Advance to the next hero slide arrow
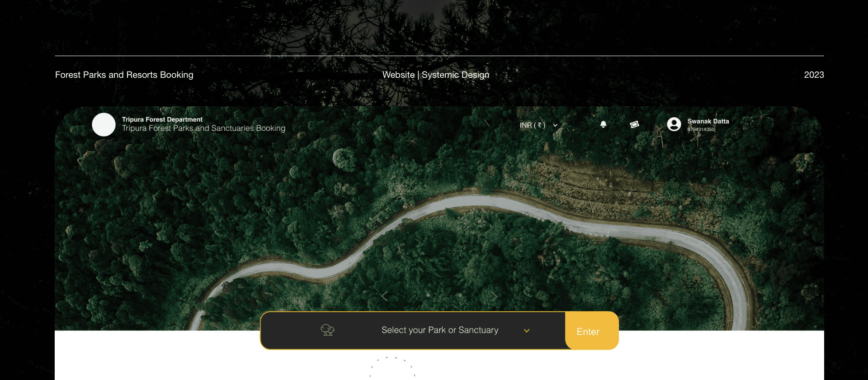The width and height of the screenshot is (868, 380). (494, 296)
